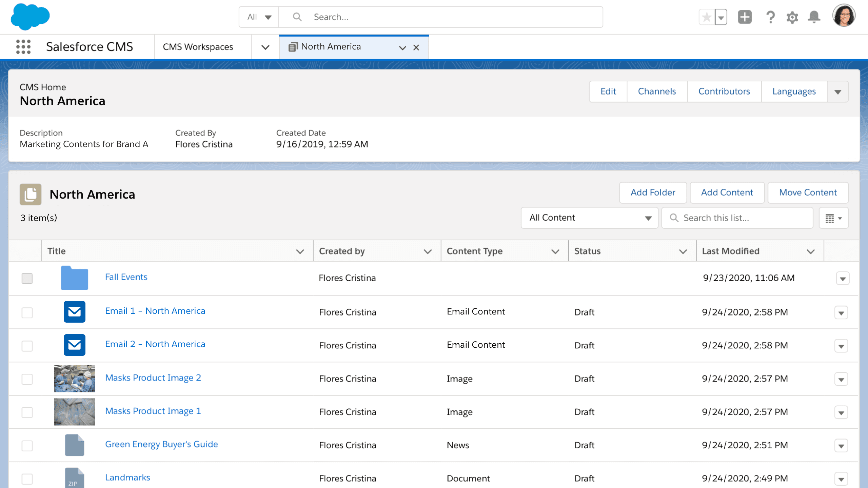This screenshot has width=868, height=488.
Task: Click the user profile avatar
Action: (844, 16)
